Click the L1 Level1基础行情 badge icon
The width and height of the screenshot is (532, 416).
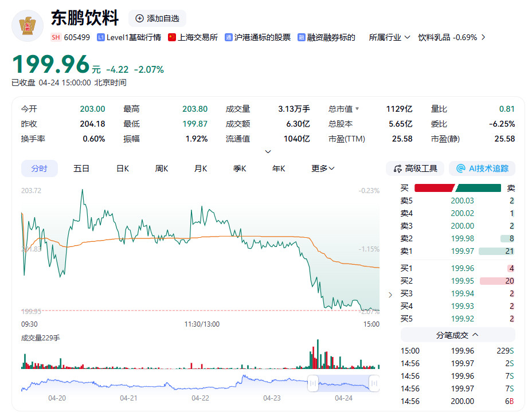[x=101, y=37]
